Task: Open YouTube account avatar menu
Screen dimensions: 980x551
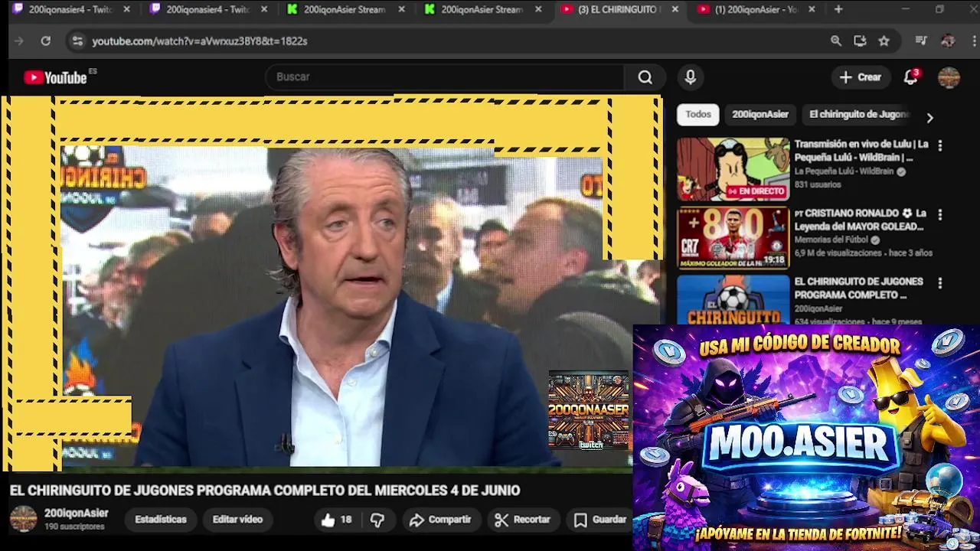Action: (x=949, y=77)
